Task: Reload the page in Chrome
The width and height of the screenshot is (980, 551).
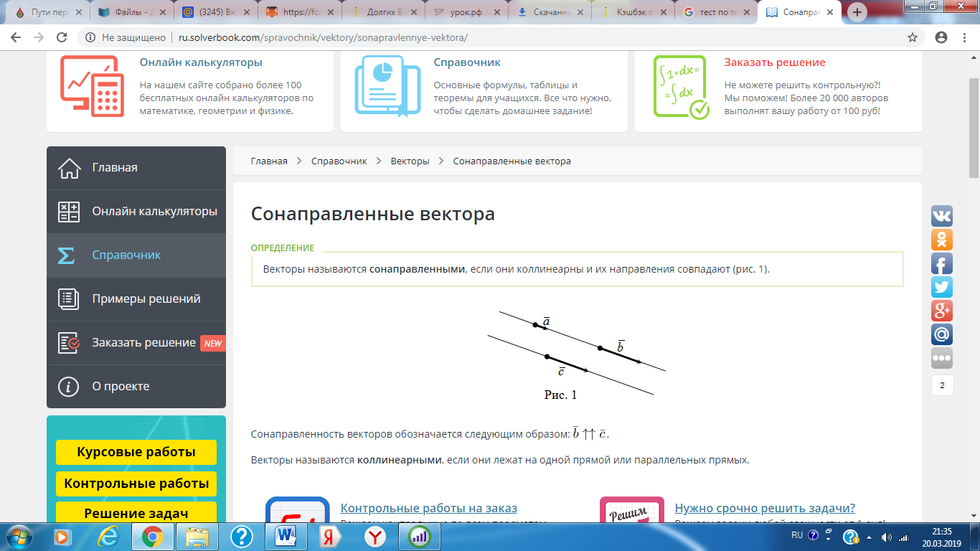Action: 62,37
